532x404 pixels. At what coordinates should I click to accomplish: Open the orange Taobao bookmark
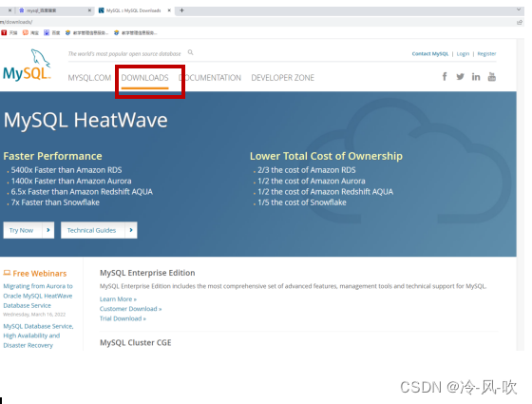click(x=30, y=32)
